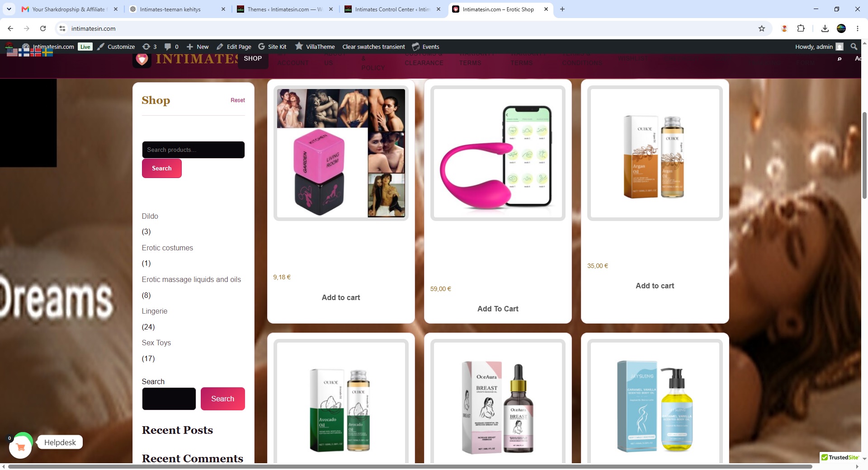868x470 pixels.
Task: Open the browser Downloads icon
Action: coord(825,28)
